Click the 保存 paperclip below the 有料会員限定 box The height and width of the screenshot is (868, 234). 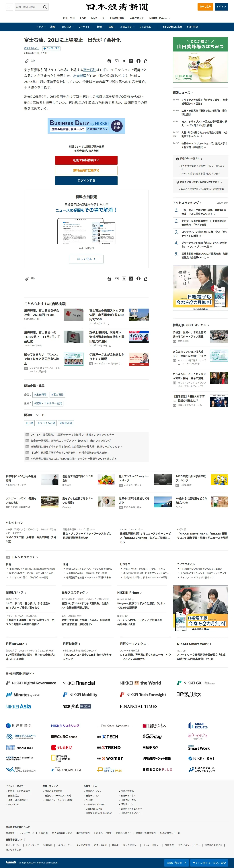pyautogui.click(x=27, y=279)
